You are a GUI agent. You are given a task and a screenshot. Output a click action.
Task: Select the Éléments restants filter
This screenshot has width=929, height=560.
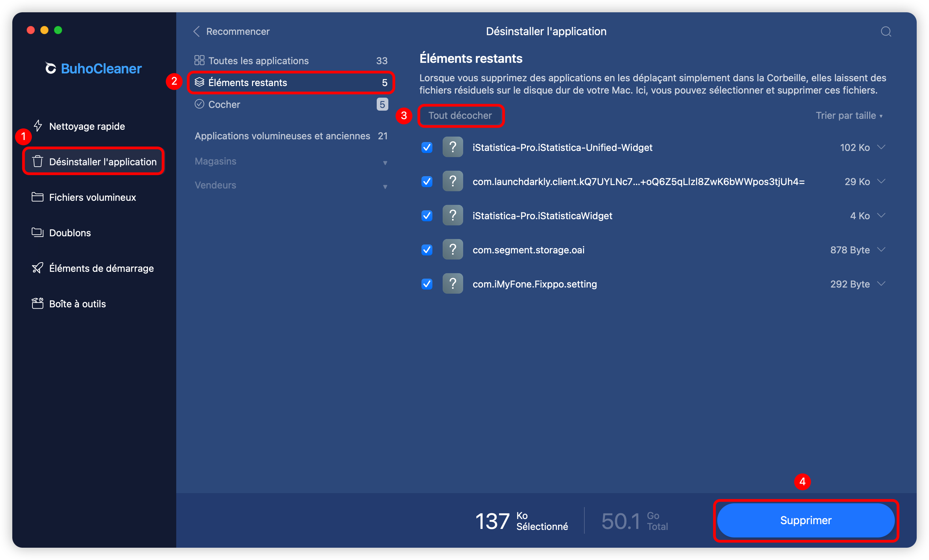tap(291, 82)
